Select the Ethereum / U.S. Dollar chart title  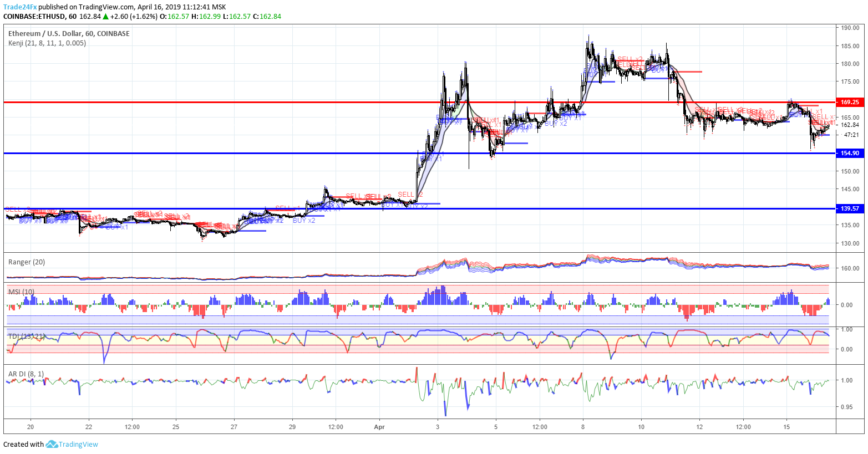pos(69,34)
